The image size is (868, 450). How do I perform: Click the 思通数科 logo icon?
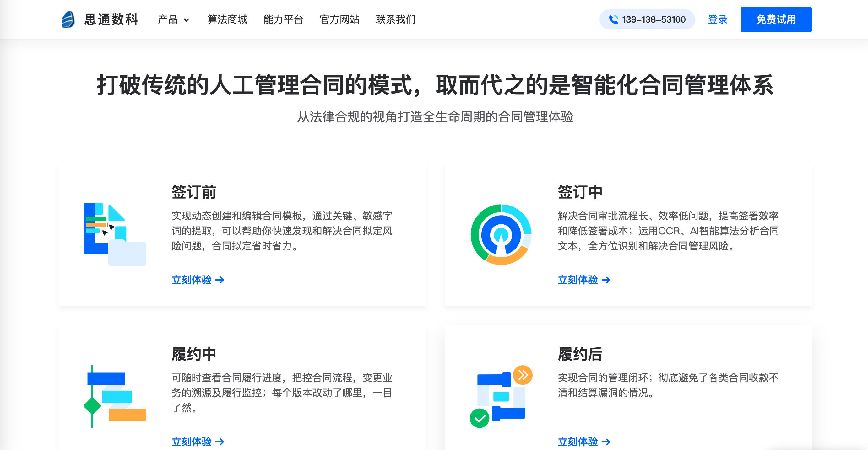68,19
